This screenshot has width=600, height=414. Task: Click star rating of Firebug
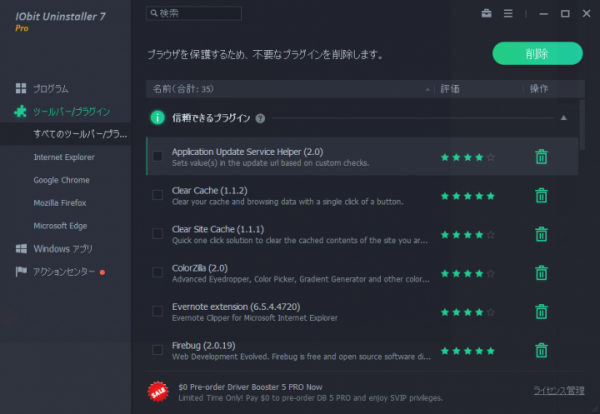tap(468, 351)
